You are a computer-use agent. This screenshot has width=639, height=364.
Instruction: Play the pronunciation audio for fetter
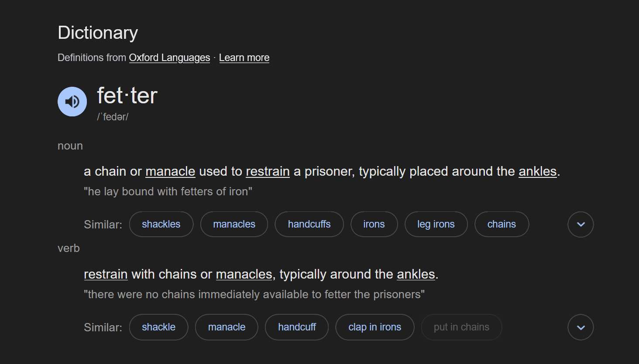72,102
